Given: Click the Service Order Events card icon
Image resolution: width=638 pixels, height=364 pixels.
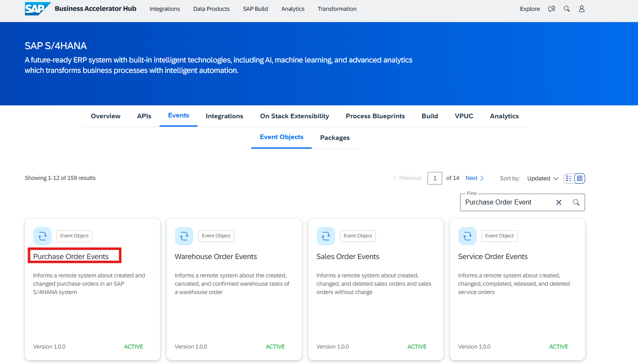Looking at the screenshot, I should click(468, 236).
